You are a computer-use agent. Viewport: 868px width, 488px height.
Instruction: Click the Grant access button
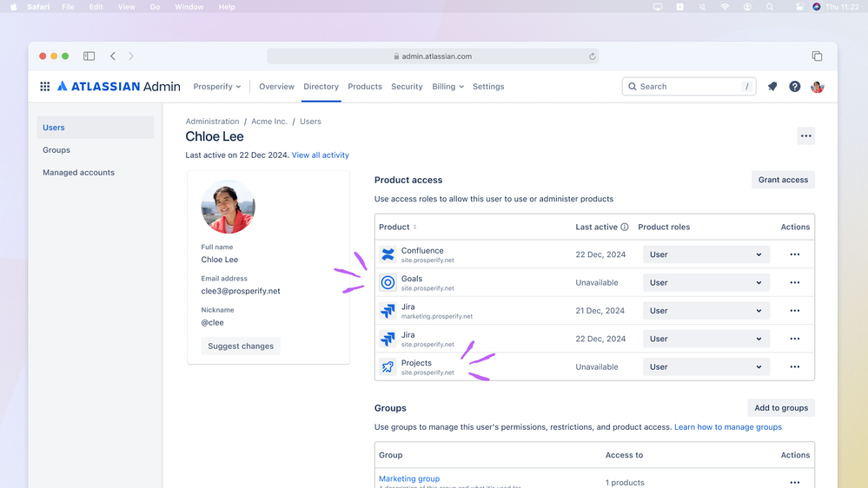point(783,180)
